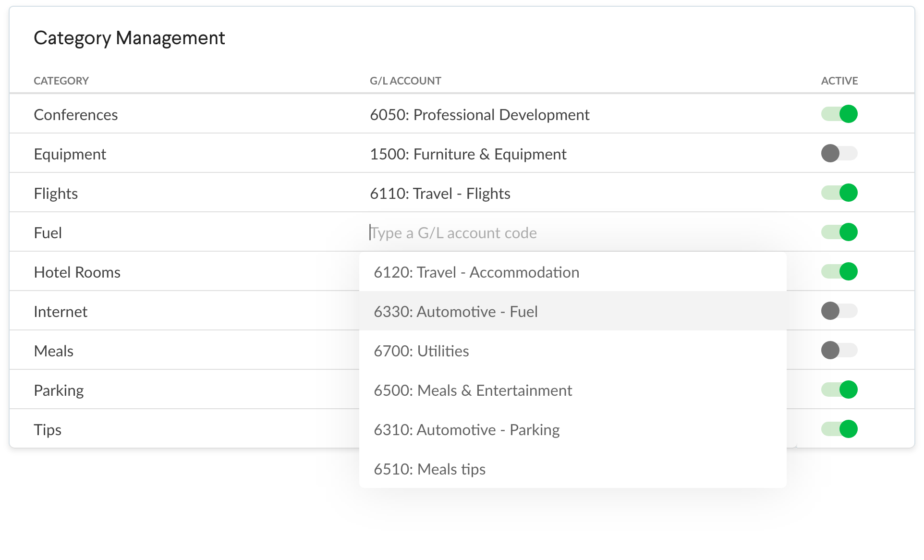This screenshot has width=924, height=560.
Task: Pick the 6700: Utilities account option
Action: pos(421,351)
